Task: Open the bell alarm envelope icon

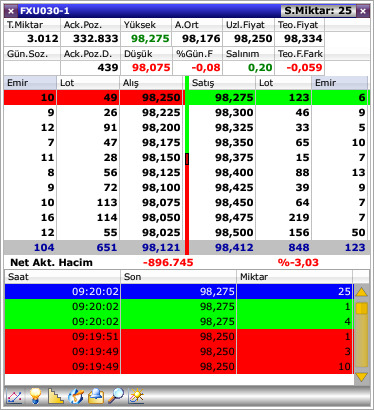Action: 96,396
